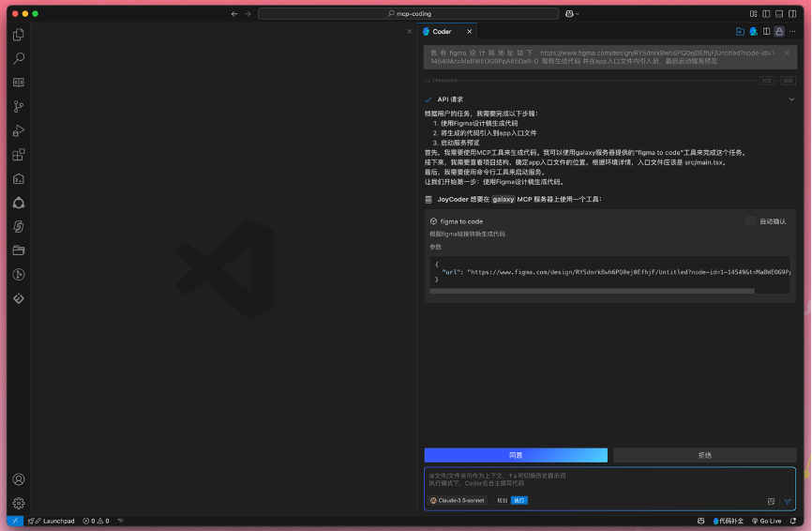Click 代码补全 in the status bar
This screenshot has height=531, width=812.
(x=729, y=522)
